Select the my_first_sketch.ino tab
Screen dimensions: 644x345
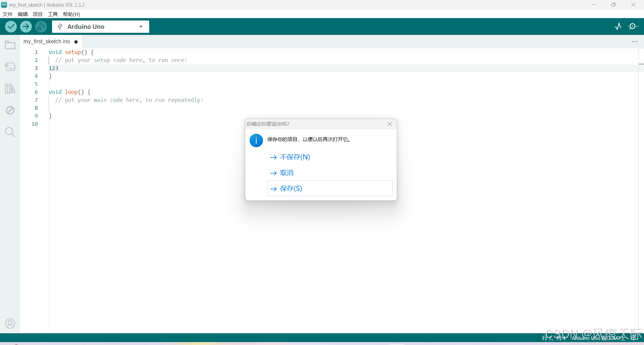point(50,42)
